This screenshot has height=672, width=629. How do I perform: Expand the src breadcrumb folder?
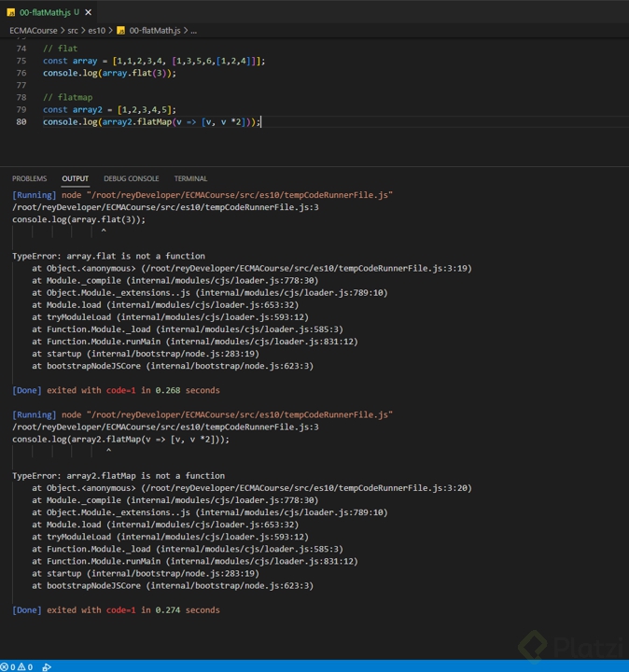click(x=73, y=31)
